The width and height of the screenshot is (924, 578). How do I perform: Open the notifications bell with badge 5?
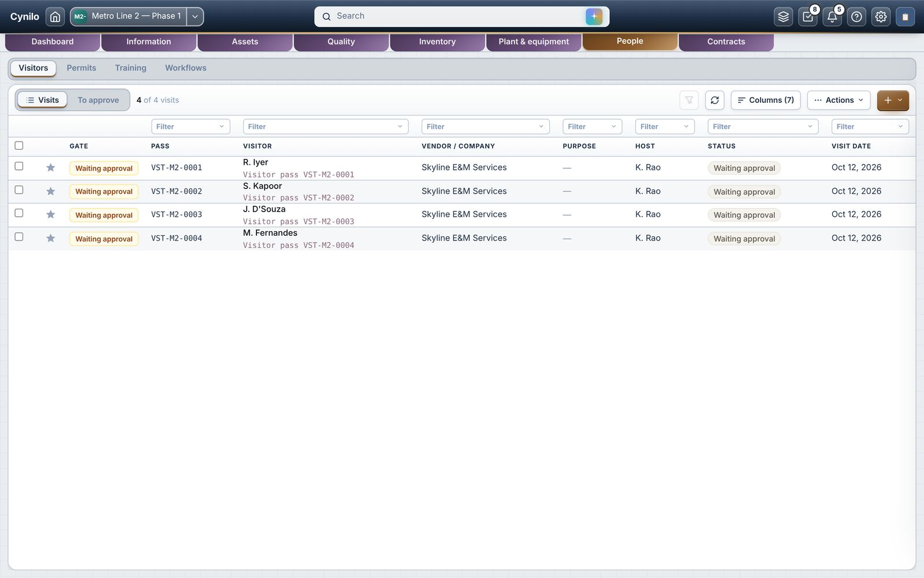click(x=832, y=17)
